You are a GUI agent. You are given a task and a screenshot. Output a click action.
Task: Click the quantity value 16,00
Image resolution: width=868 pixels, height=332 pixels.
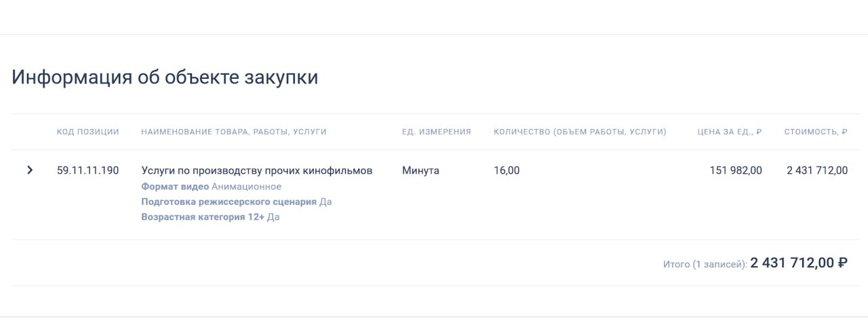(507, 170)
